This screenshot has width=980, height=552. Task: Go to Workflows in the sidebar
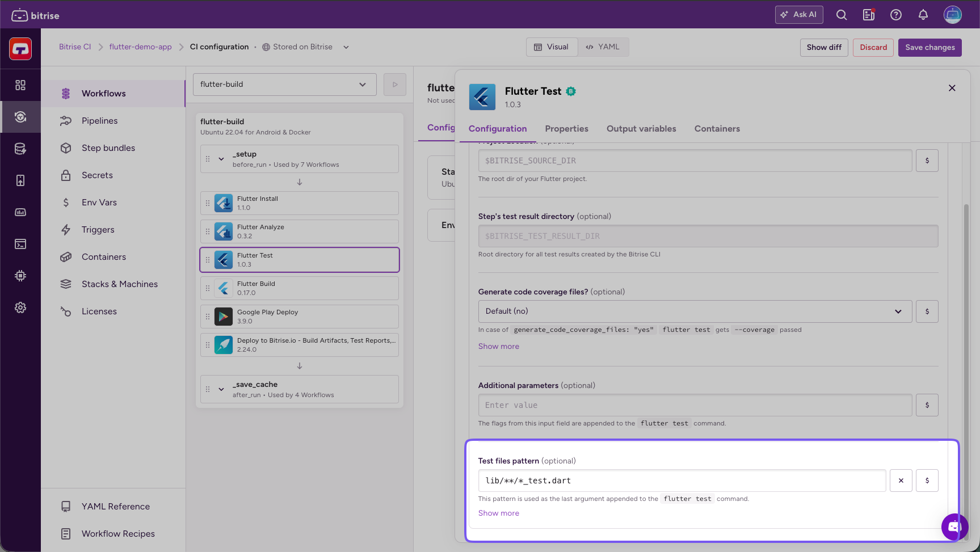113,94
